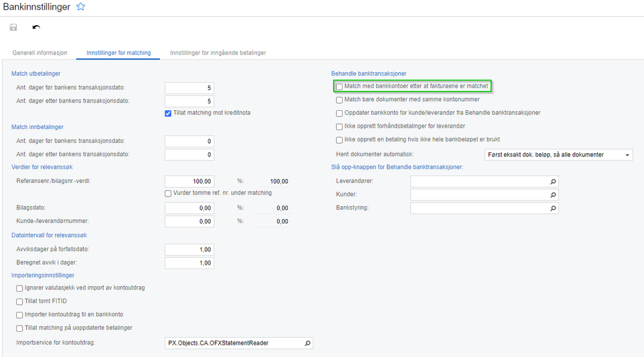Check Tillat matching på uoppdaterte betalinger

coord(19,328)
